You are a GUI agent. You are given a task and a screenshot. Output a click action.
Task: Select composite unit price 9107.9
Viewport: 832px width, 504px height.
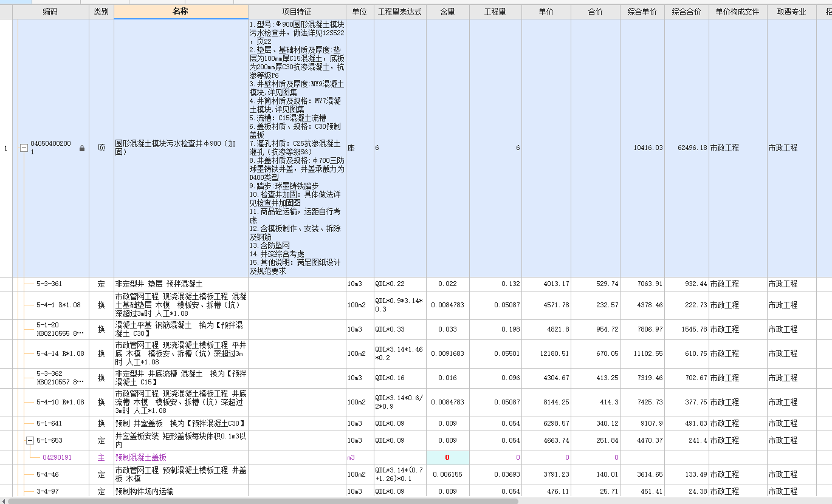[642, 423]
